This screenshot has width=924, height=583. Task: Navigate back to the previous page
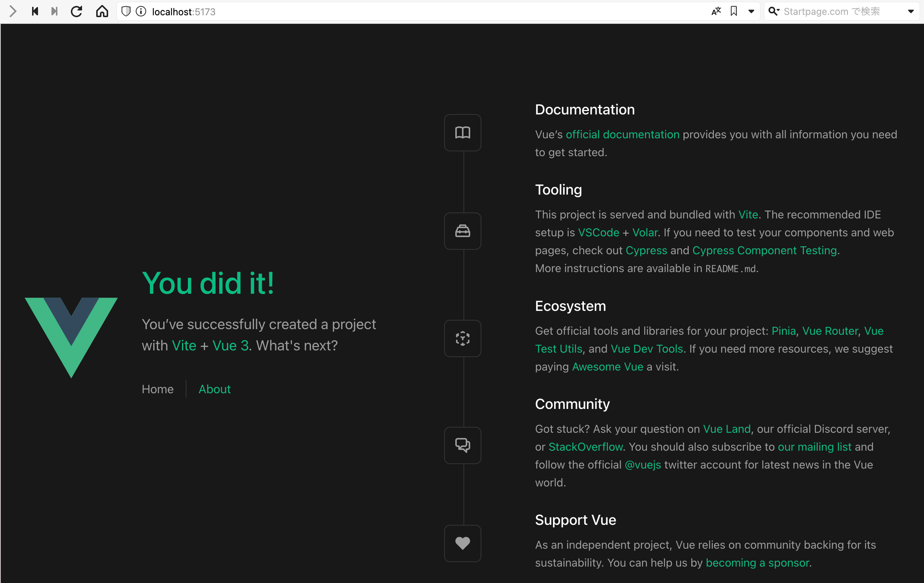tap(35, 11)
